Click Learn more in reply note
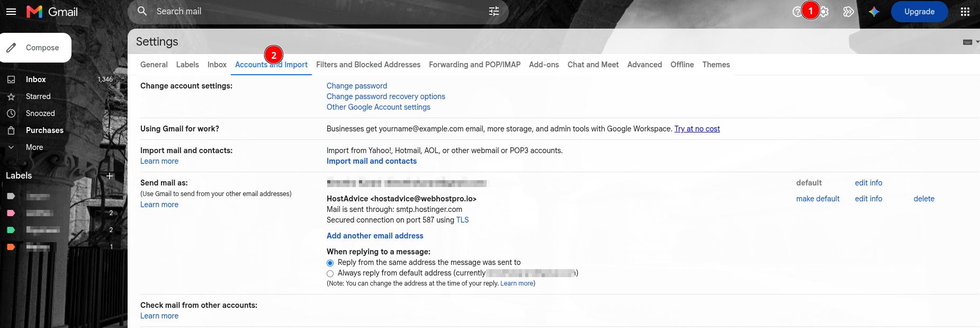The width and height of the screenshot is (980, 328). pos(517,283)
